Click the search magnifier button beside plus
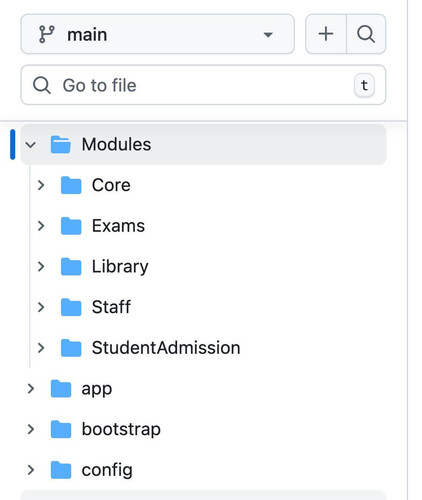422x500 pixels. point(366,34)
